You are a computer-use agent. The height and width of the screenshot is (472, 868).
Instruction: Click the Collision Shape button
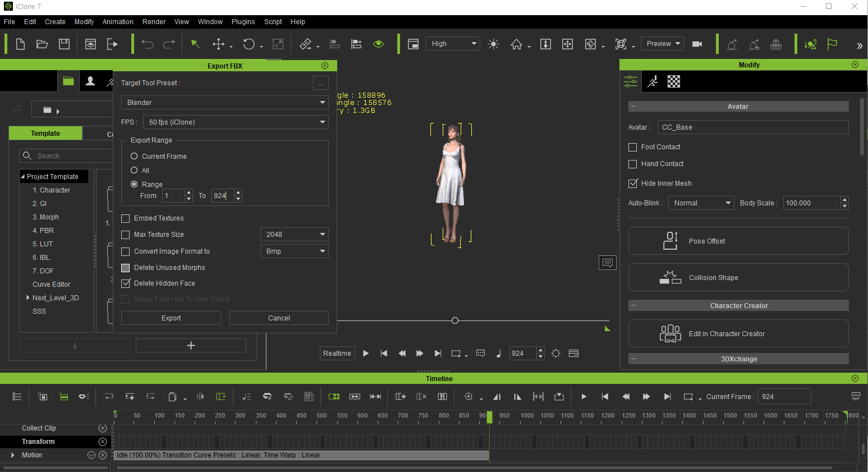point(738,277)
